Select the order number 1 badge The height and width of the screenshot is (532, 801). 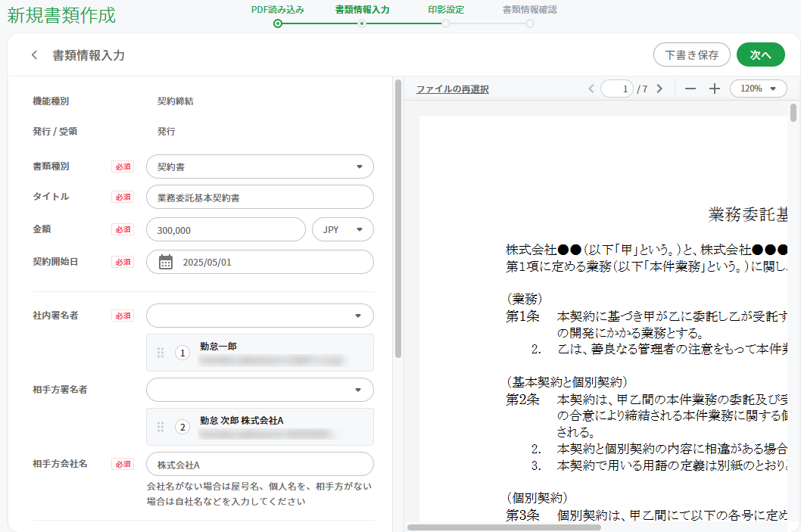(182, 353)
